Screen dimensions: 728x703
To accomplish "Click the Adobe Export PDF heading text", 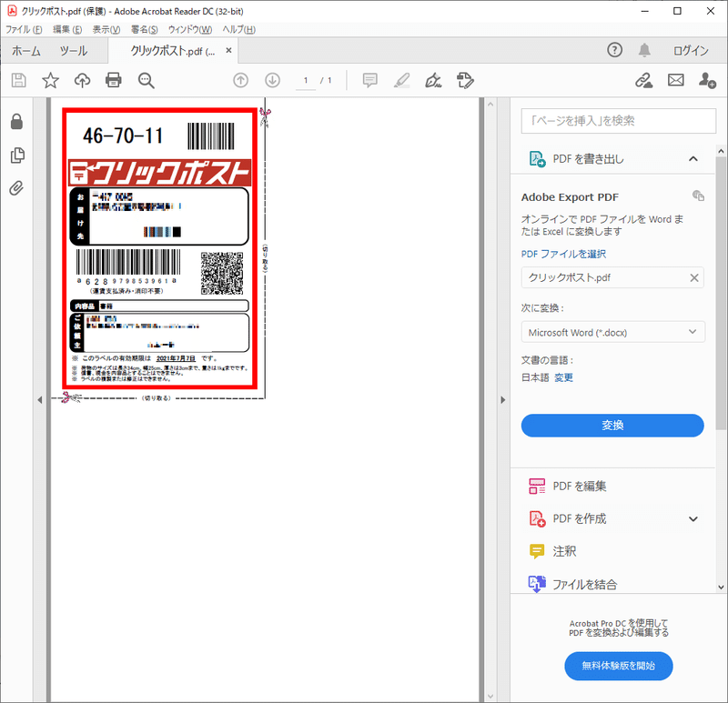I will [x=570, y=197].
